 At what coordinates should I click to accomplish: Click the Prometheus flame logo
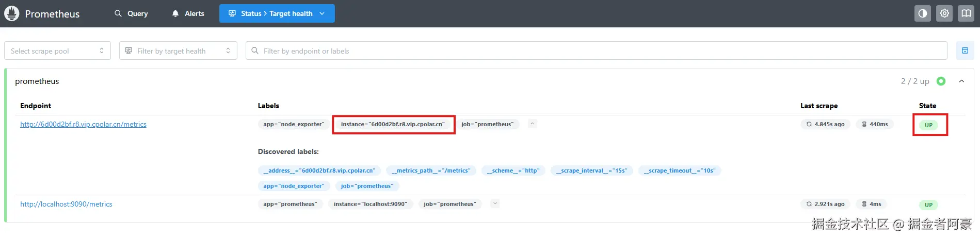[12, 13]
